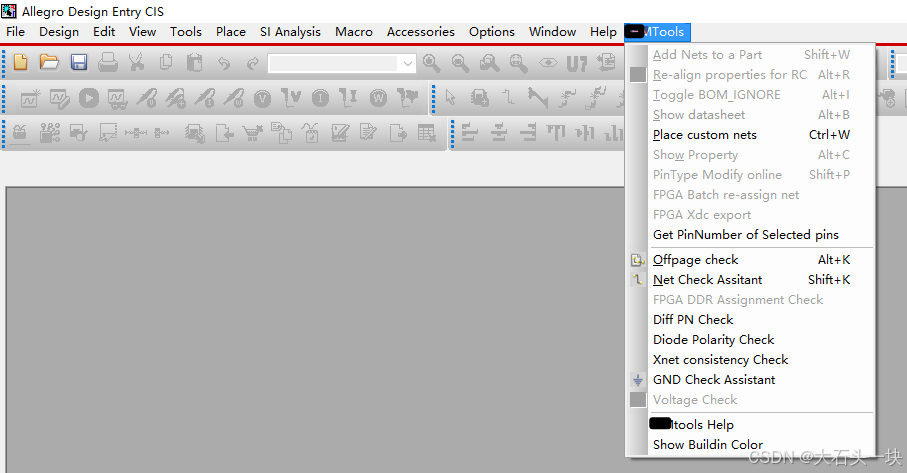Image resolution: width=907 pixels, height=473 pixels.
Task: Select Diode Polarity Check entry
Action: [x=751, y=339]
